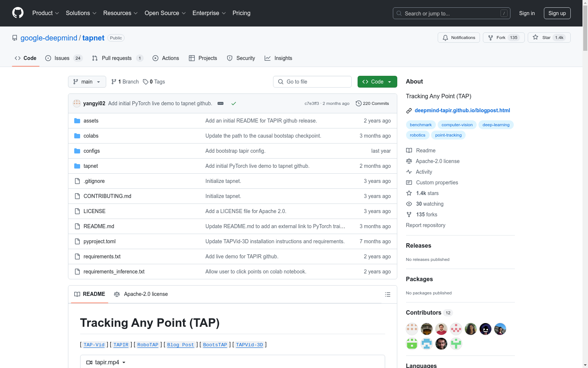Switch to the Actions tab
588x368 pixels.
(x=166, y=58)
